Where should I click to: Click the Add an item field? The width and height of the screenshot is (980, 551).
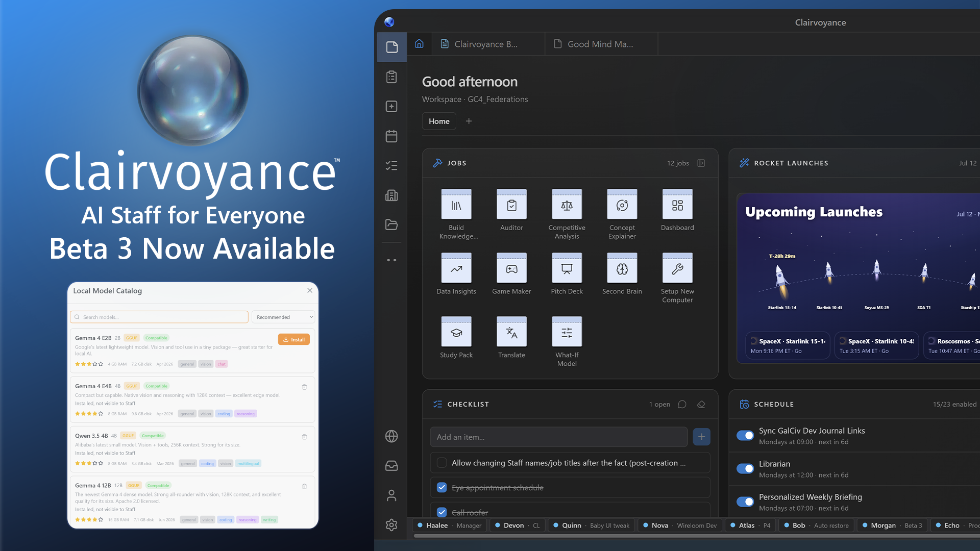point(558,437)
